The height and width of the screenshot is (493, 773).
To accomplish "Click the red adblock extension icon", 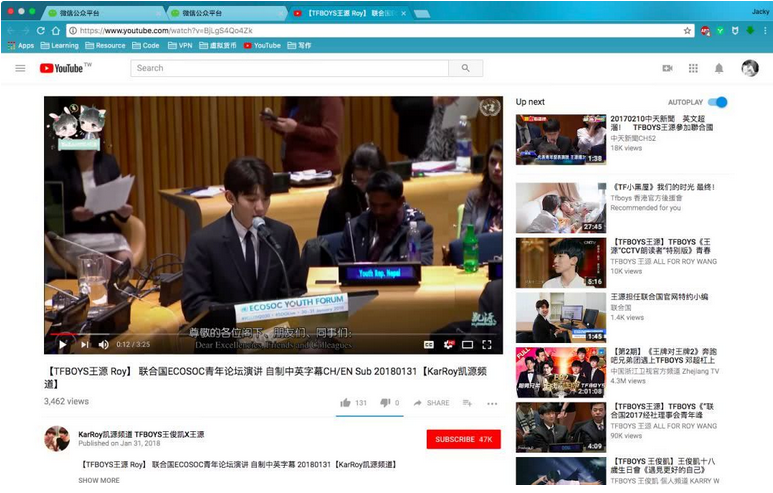I will point(705,31).
